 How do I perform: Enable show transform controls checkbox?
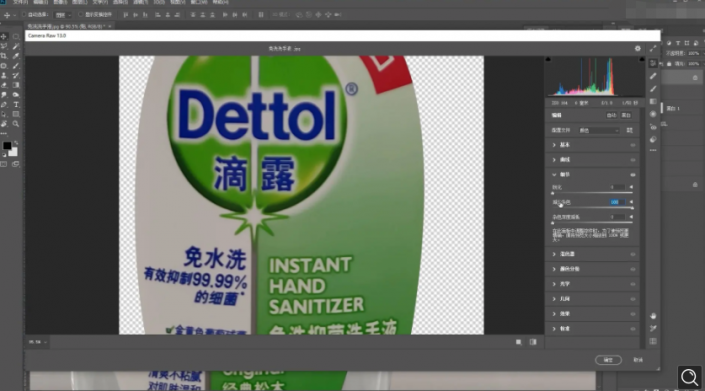(x=81, y=15)
